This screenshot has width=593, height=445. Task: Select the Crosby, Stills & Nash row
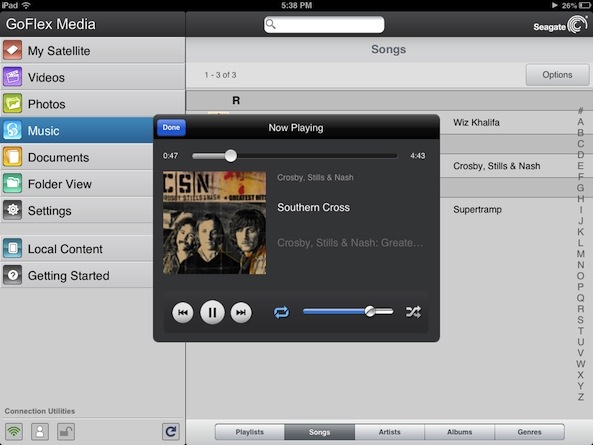[x=507, y=166]
